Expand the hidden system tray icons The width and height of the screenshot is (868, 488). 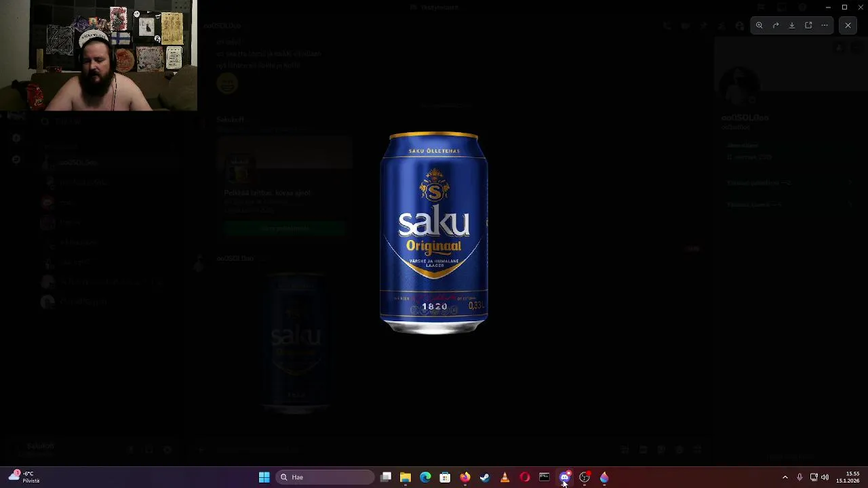(785, 477)
